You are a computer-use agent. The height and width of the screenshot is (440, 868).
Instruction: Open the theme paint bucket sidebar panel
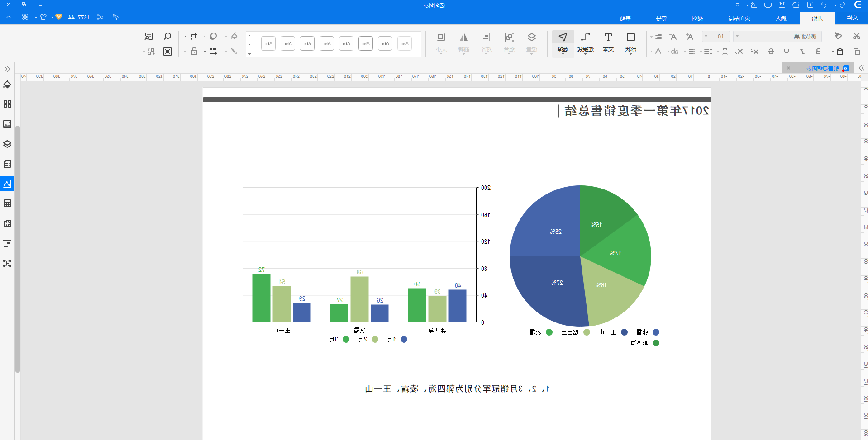coord(7,84)
